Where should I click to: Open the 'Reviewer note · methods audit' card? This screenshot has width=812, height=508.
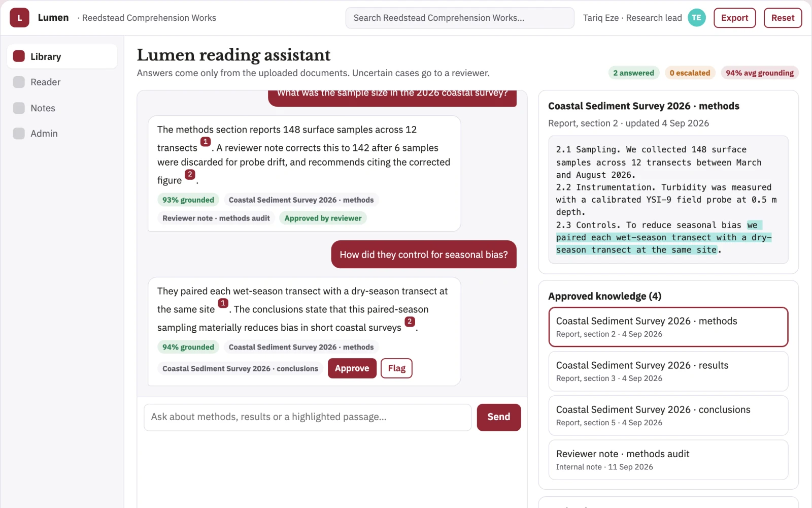pos(668,460)
